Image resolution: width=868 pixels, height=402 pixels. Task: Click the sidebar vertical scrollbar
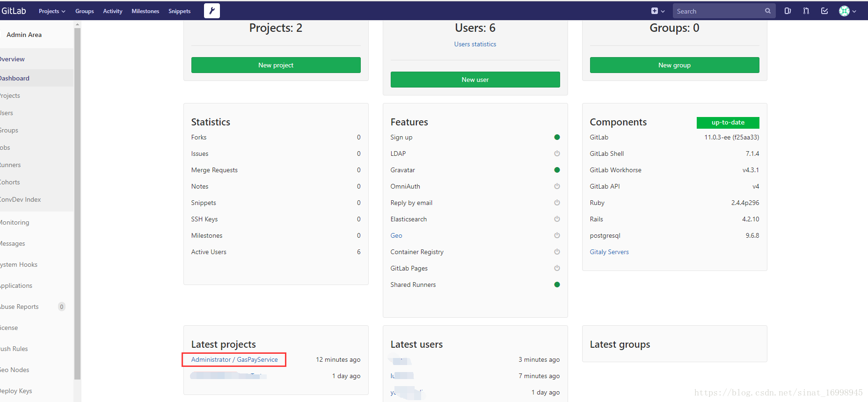point(77,204)
